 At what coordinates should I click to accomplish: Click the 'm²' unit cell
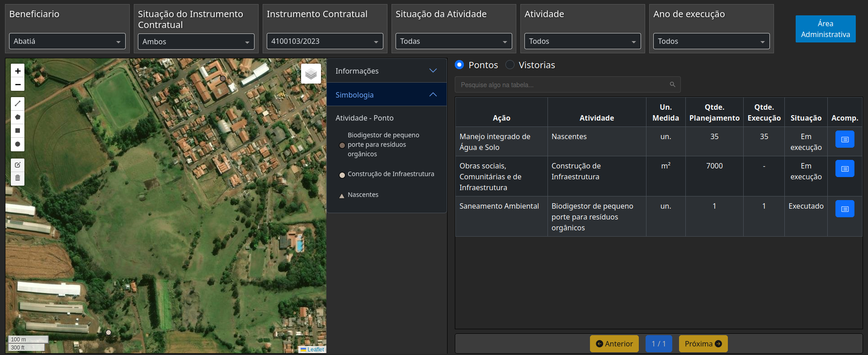click(x=665, y=177)
